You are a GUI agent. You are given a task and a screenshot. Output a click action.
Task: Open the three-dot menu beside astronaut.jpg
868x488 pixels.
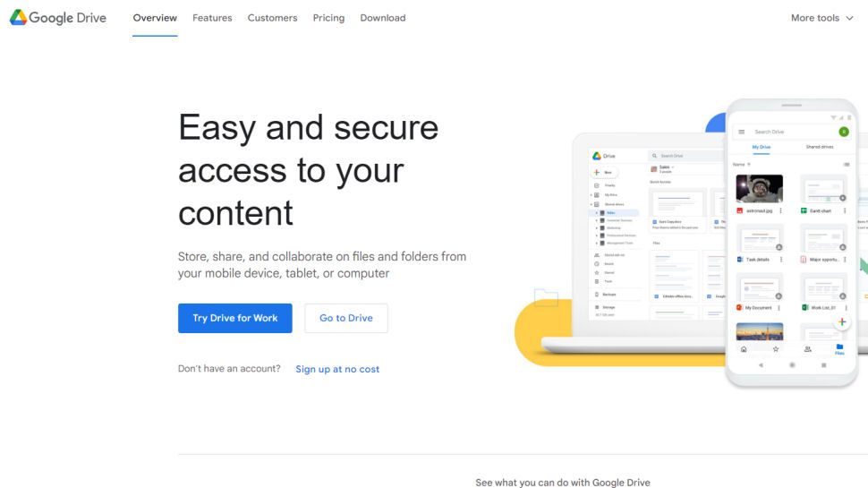780,211
